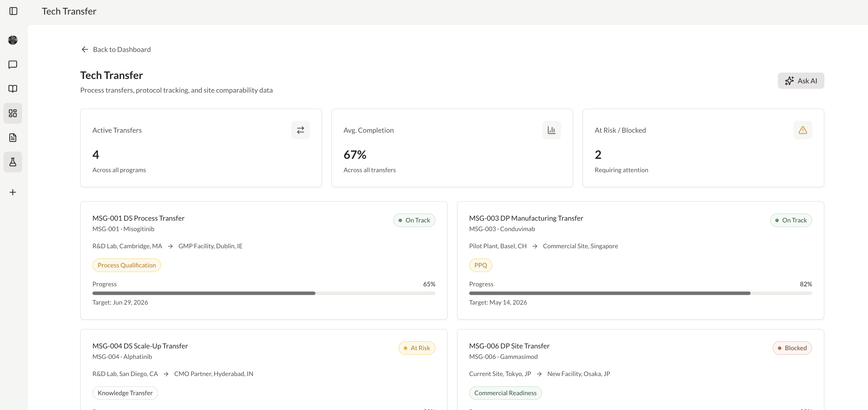Click 'MSG-003 · Conduvimab' subtitle
The width and height of the screenshot is (868, 410).
pos(502,229)
